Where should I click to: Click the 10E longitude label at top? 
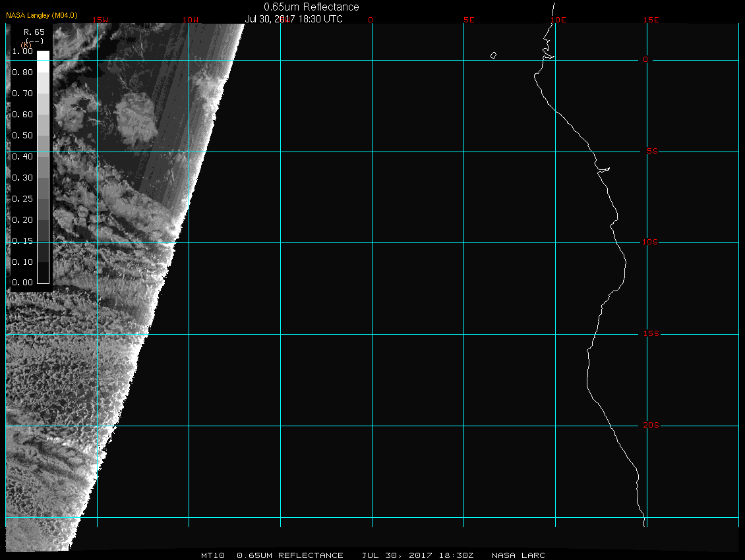[x=558, y=20]
